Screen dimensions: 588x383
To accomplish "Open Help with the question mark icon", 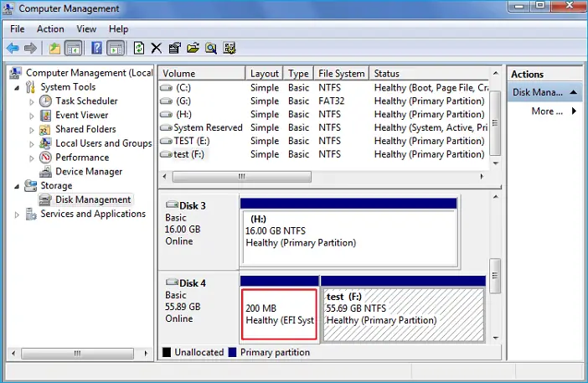I will [x=97, y=48].
